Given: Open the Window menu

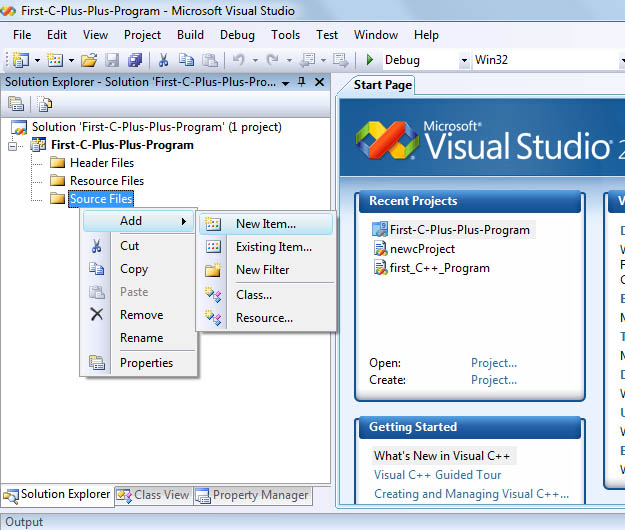Looking at the screenshot, I should pyautogui.click(x=375, y=35).
